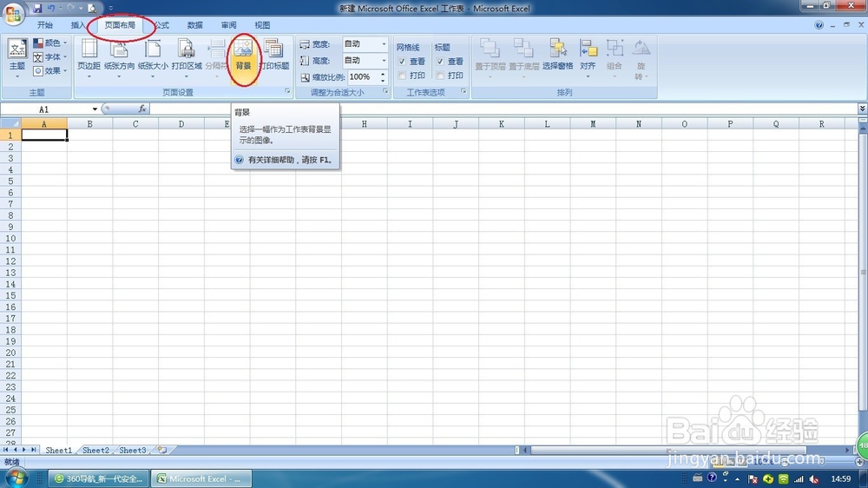Image resolution: width=868 pixels, height=488 pixels.
Task: Switch to Page Layout (页面布局) tab
Action: 120,25
